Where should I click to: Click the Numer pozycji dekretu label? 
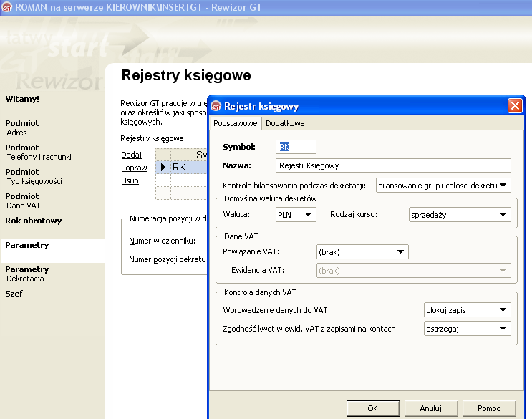168,259
